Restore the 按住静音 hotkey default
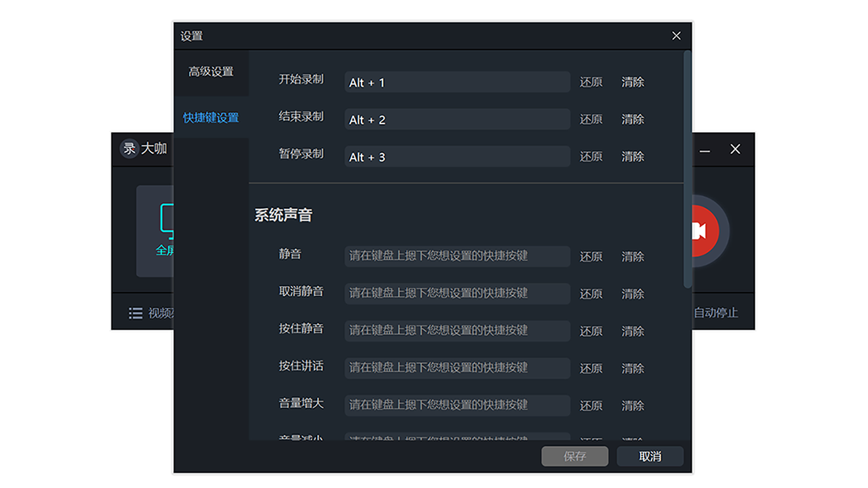Viewport: 868px width, 488px height. pos(591,331)
